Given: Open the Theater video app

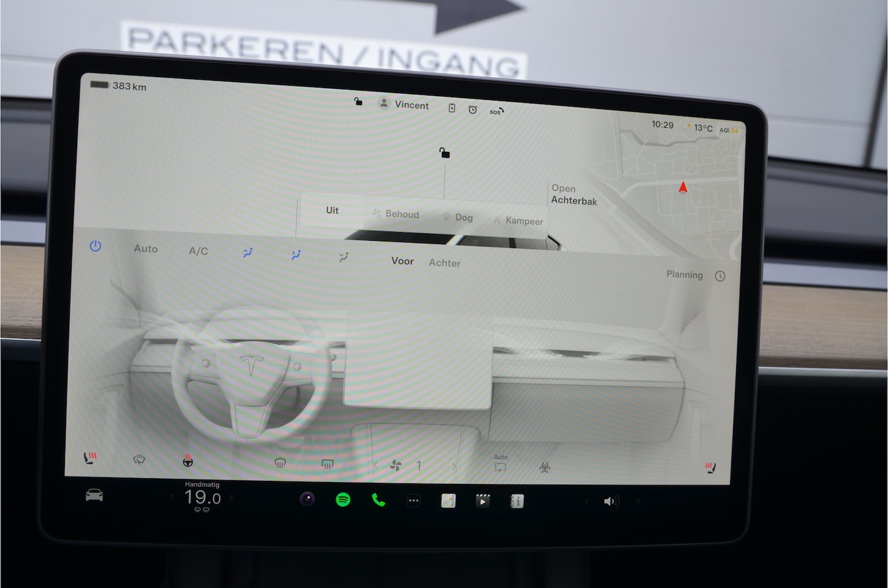Looking at the screenshot, I should click(x=483, y=502).
